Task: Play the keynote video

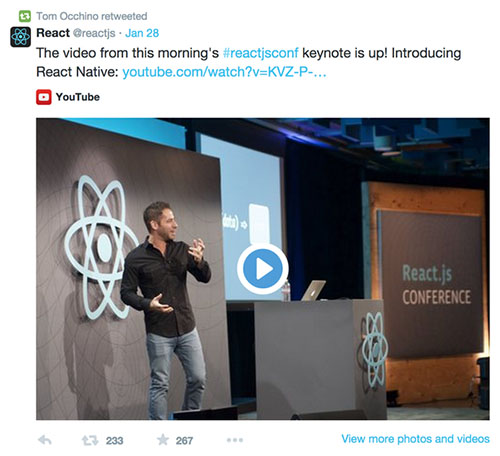Action: (x=263, y=269)
